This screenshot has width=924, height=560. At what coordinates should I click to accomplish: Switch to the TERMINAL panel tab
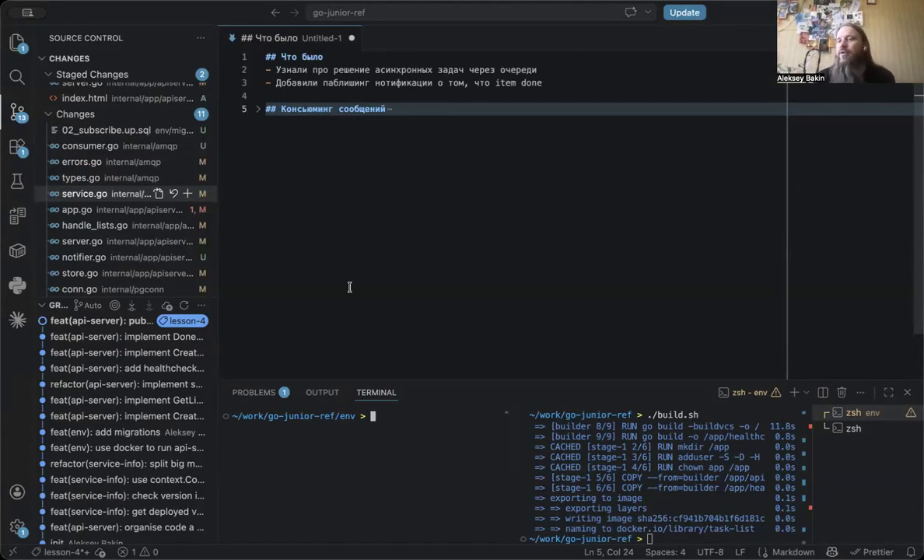coord(376,393)
